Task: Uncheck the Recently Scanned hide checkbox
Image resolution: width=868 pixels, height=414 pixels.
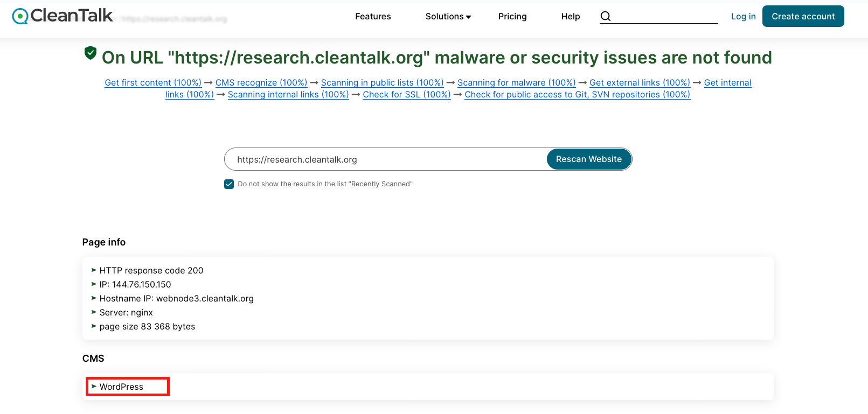Action: click(229, 184)
